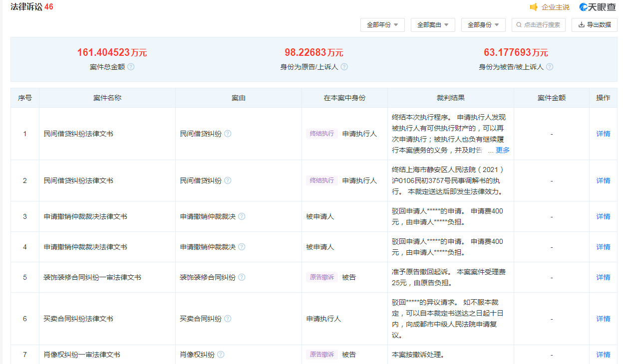The height and width of the screenshot is (364, 625).
Task: Click question icon beside 肖像权纠纷
Action: pos(221,355)
